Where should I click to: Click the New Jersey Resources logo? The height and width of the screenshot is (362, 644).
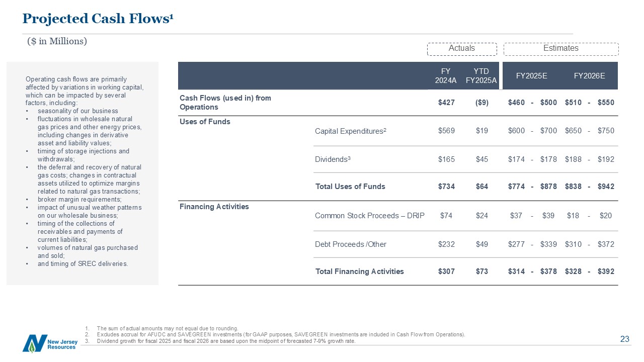point(49,343)
